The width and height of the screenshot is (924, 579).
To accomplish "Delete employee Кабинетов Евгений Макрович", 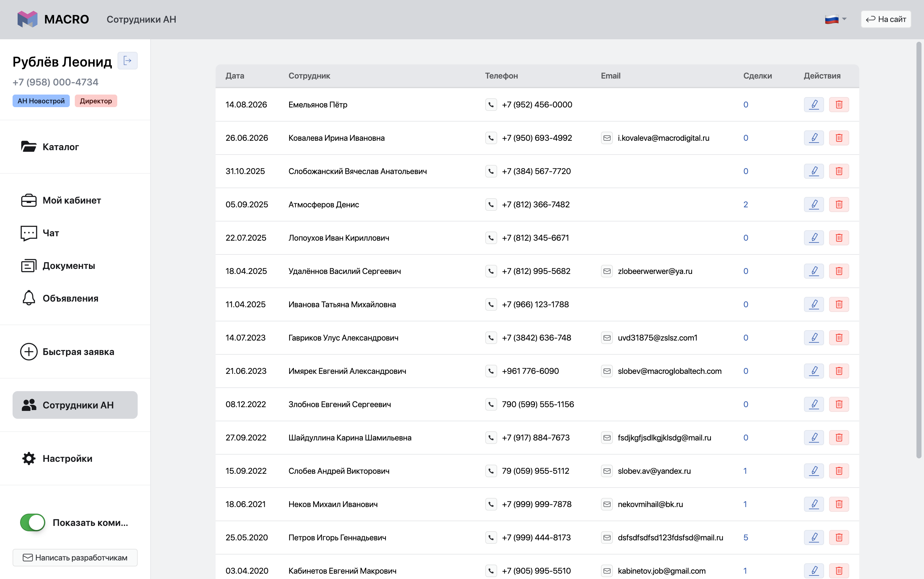I will (x=839, y=571).
